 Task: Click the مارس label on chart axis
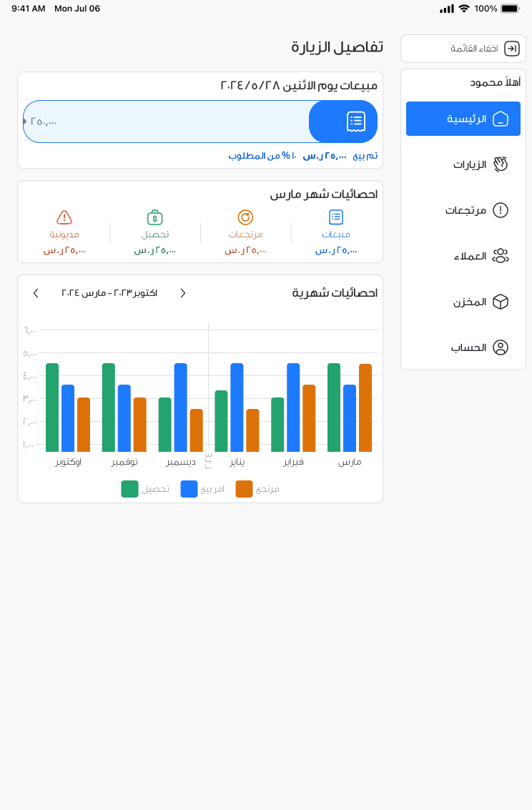[350, 462]
